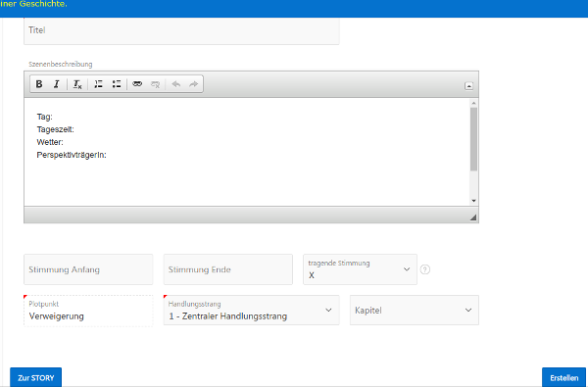Click the editor scrollbar down arrow
The image size is (588, 387).
(x=473, y=201)
